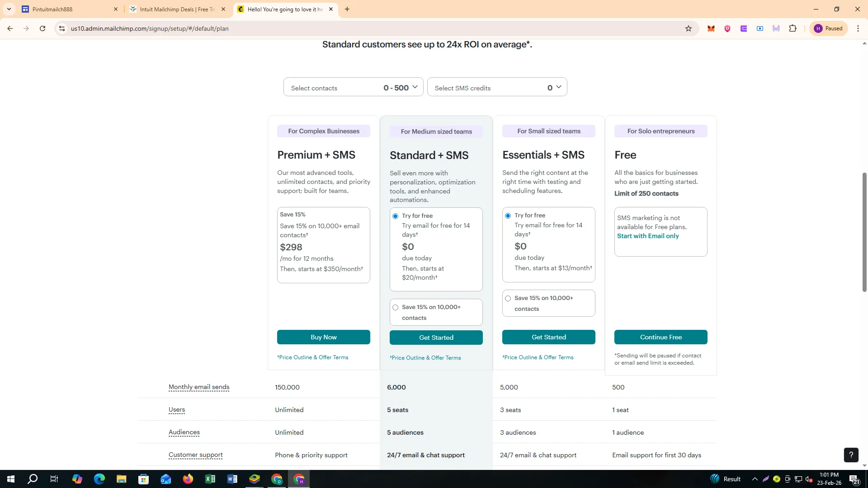Close the Pintuitmailch888 tab
Screen dimensions: 868x488
(x=116, y=9)
